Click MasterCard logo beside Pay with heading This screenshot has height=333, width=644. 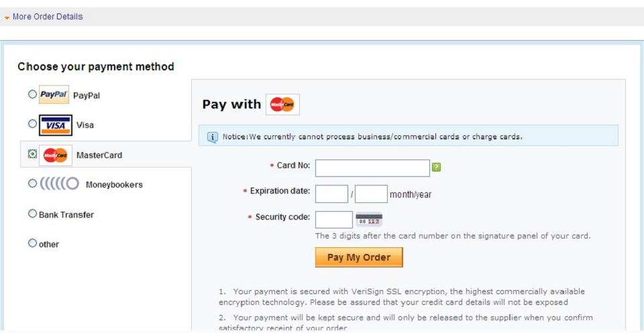(x=282, y=105)
